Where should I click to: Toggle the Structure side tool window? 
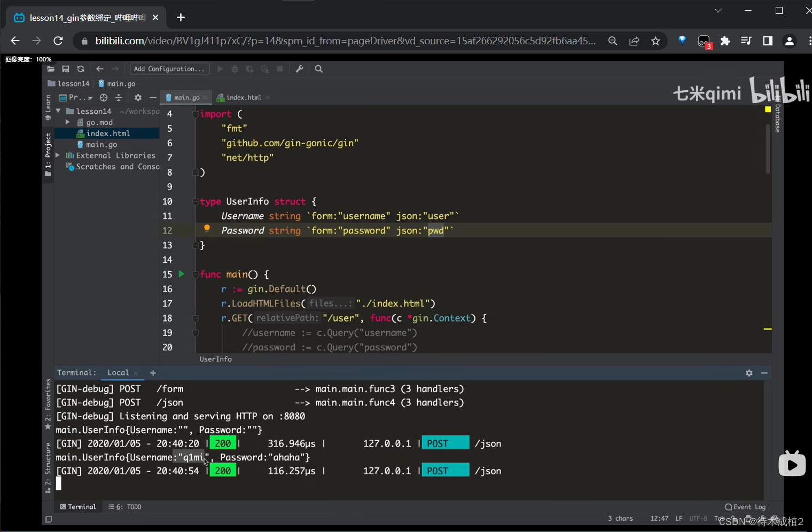pos(48,465)
